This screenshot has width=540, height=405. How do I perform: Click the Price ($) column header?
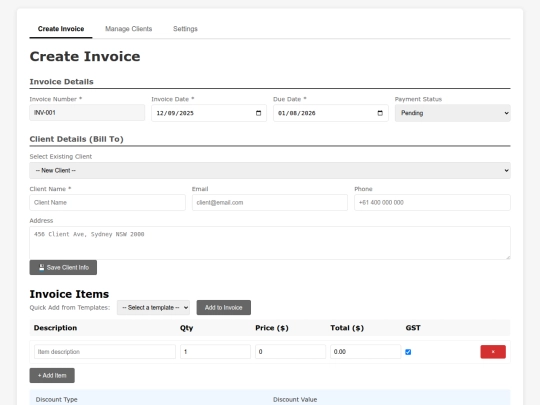(x=272, y=328)
